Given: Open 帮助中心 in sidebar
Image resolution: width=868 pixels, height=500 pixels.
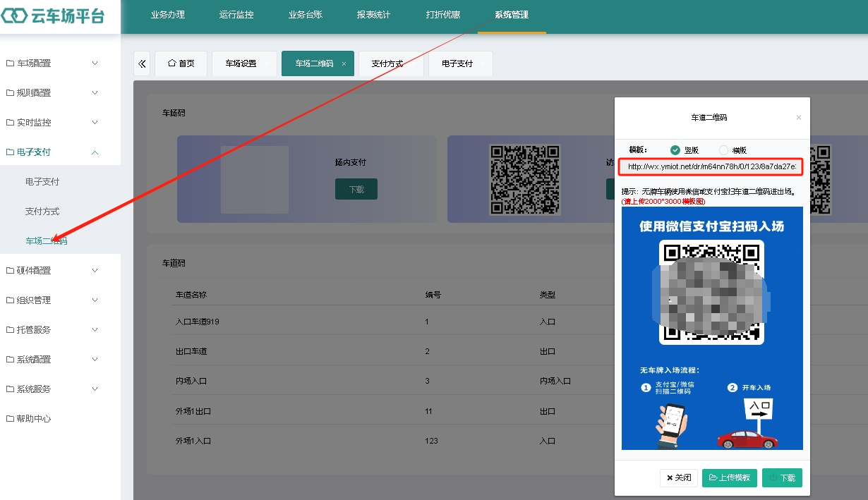Looking at the screenshot, I should click(x=34, y=419).
